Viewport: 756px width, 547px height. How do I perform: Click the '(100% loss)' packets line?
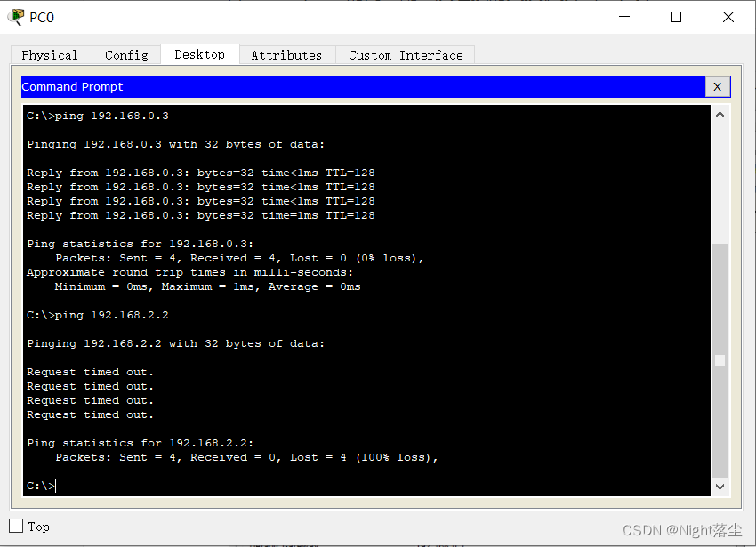(247, 457)
